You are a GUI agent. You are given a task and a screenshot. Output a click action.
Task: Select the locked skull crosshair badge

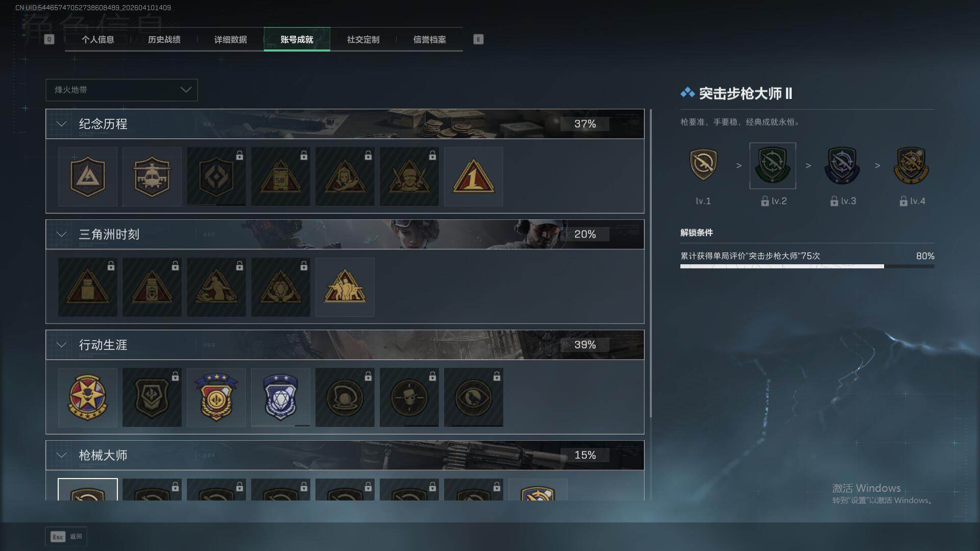409,397
